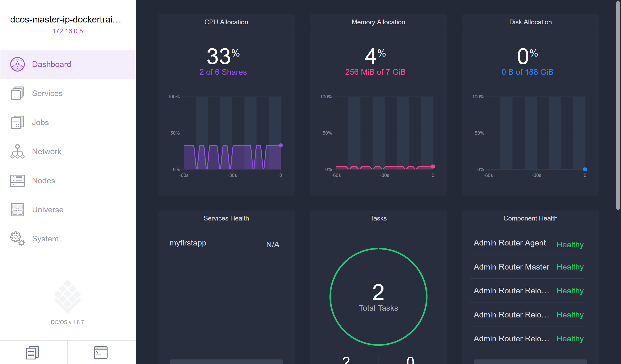Click the CPU chart purple endpoint marker
621x364 pixels.
(x=281, y=146)
